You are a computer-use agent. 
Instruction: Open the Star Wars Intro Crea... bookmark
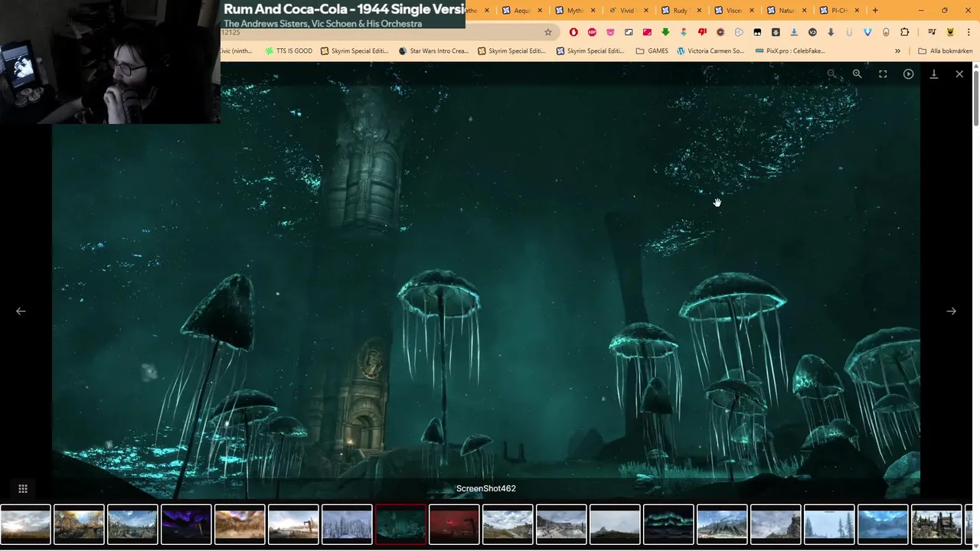(x=433, y=51)
